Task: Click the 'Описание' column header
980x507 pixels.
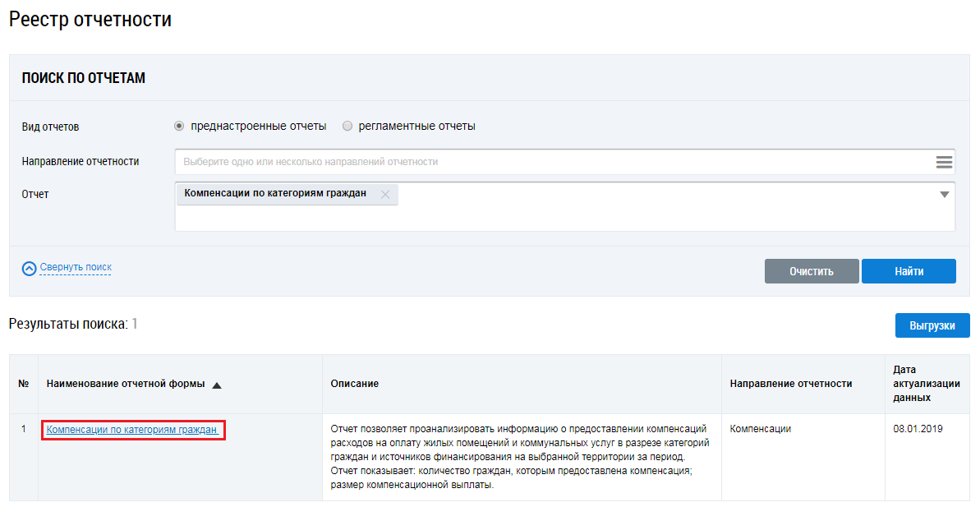Action: 355,384
